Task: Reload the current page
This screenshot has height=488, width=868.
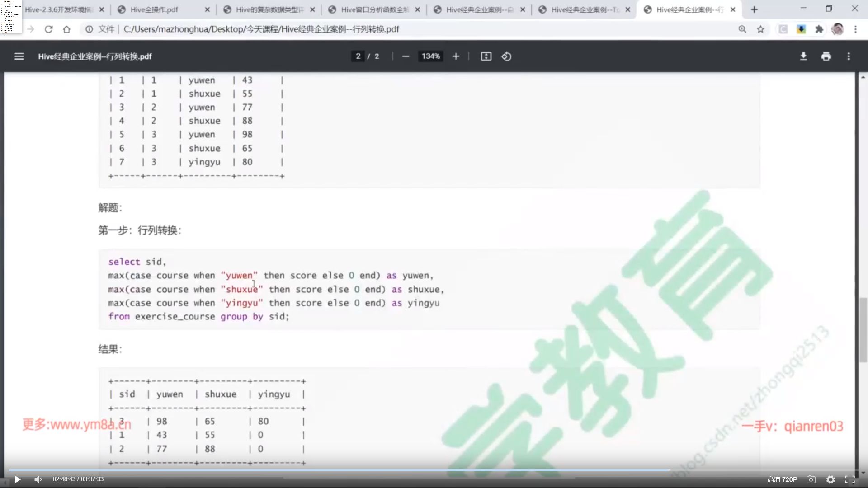Action: (48, 29)
